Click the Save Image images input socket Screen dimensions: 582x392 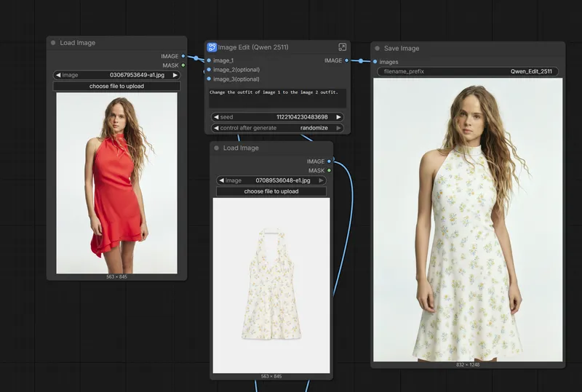tap(375, 62)
